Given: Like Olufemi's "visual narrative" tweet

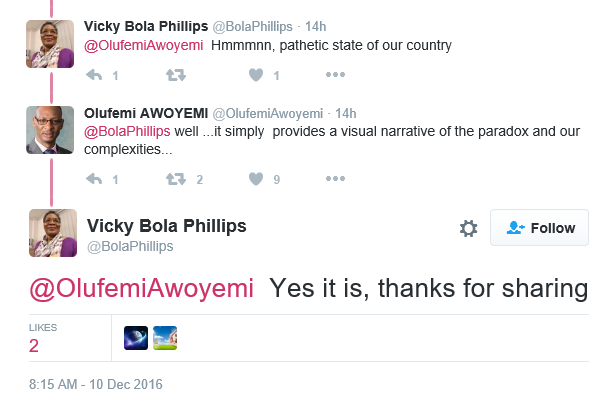Looking at the screenshot, I should (255, 179).
